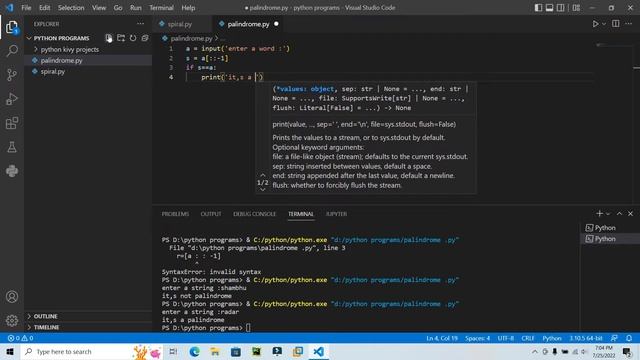The width and height of the screenshot is (640, 360).
Task: Select the palindrome.py editor tab
Action: (x=248, y=24)
